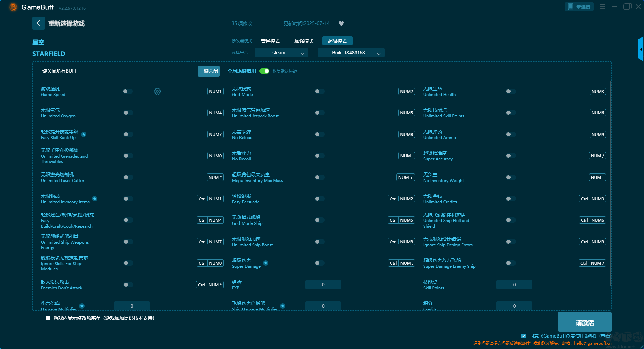Select the 加强模式 mode tab
The image size is (644, 349).
304,41
